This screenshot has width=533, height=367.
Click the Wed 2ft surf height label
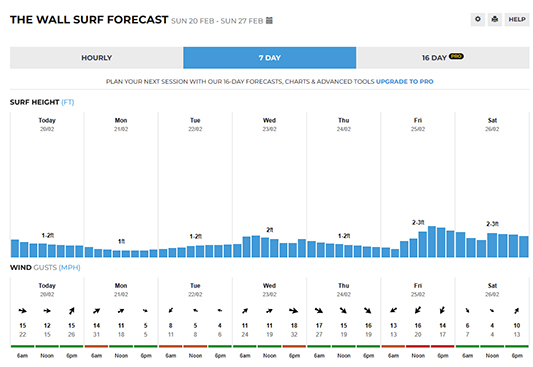(270, 230)
